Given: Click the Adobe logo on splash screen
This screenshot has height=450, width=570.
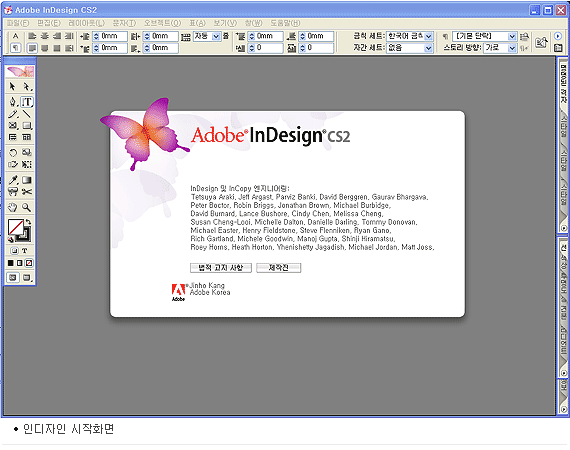Looking at the screenshot, I should [178, 292].
